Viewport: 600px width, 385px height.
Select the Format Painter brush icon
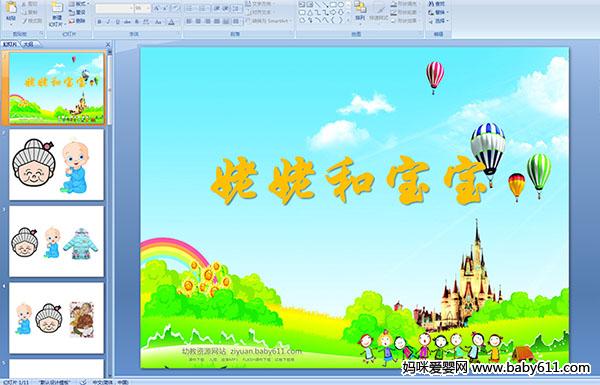point(25,21)
